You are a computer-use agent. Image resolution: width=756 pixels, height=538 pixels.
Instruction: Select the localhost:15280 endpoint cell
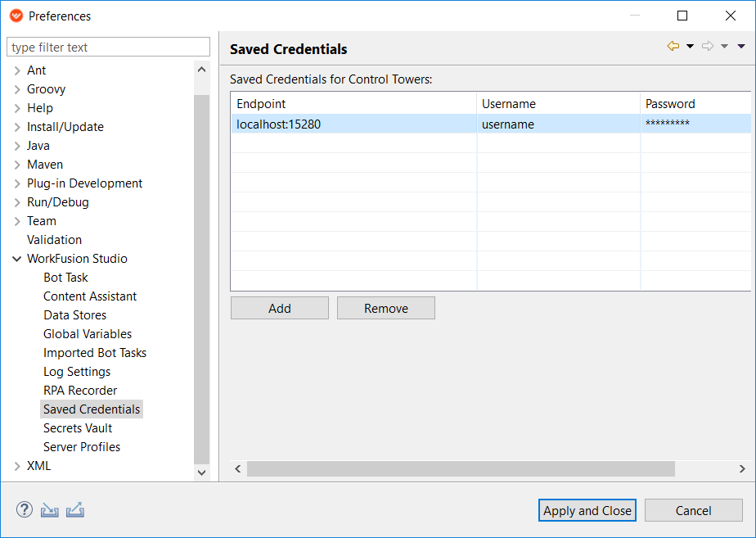click(x=354, y=124)
